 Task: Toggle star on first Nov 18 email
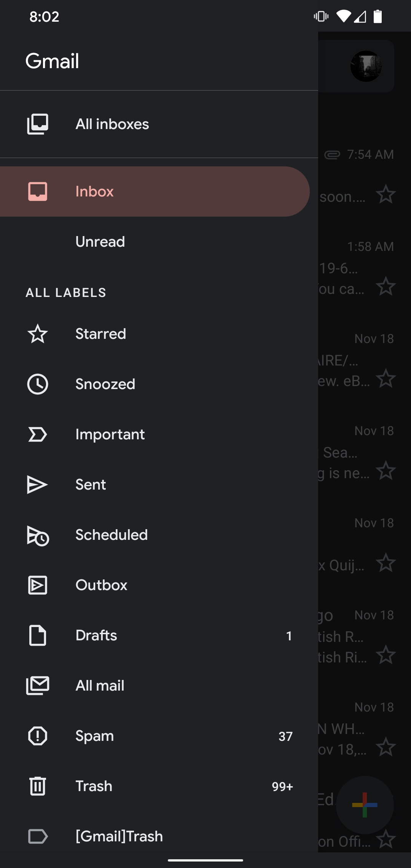point(386,378)
